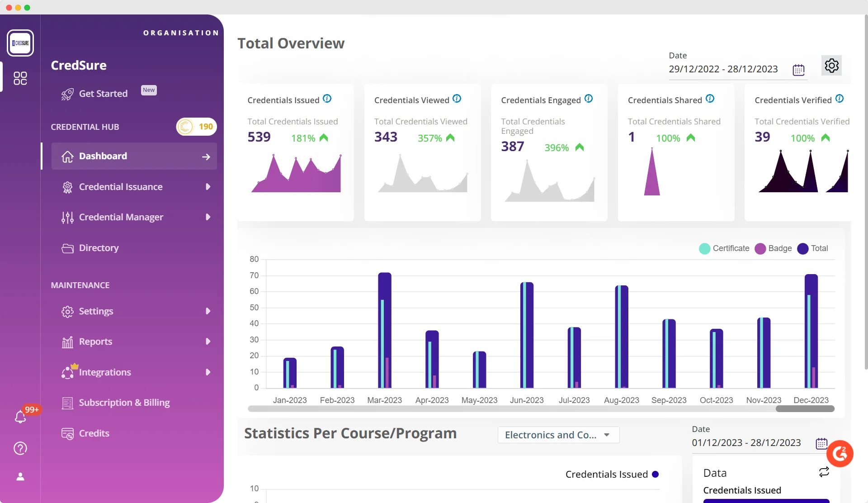Click the Dashboard arrow indicator

(206, 157)
